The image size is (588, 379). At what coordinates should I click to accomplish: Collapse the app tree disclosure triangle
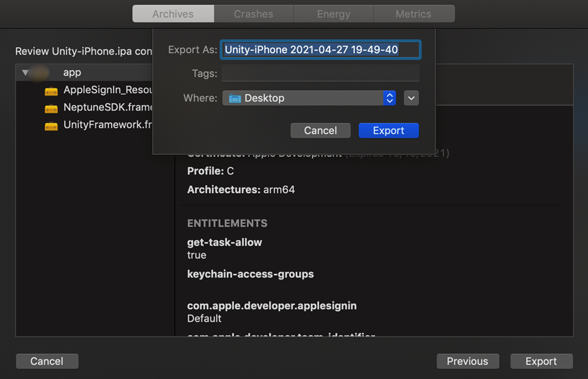[x=25, y=73]
